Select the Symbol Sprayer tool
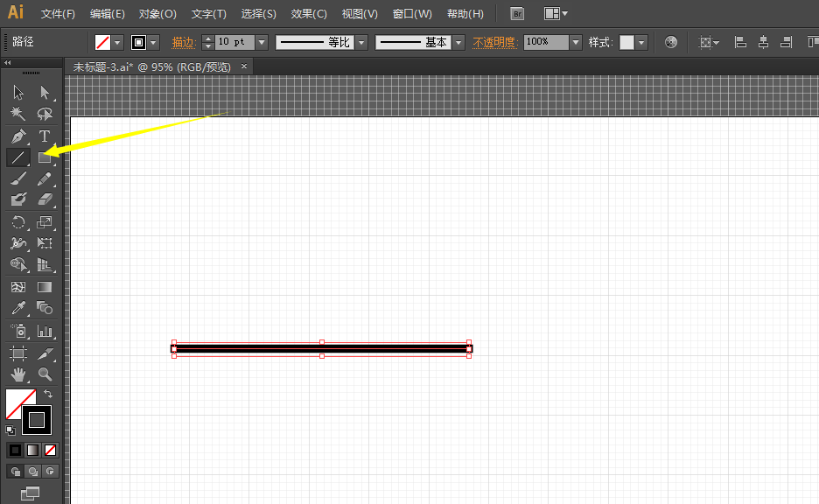819x504 pixels. [18, 331]
